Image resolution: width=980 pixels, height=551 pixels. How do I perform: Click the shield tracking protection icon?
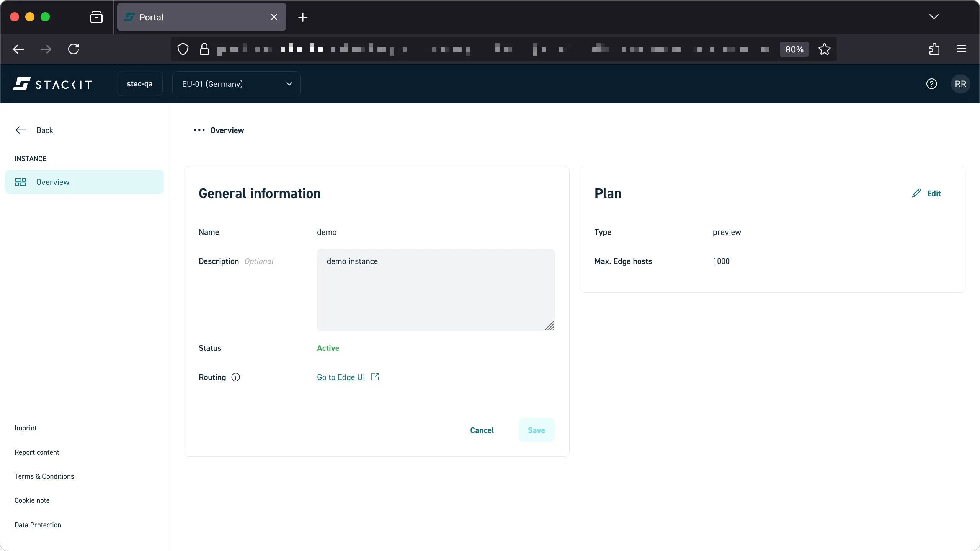click(x=183, y=49)
